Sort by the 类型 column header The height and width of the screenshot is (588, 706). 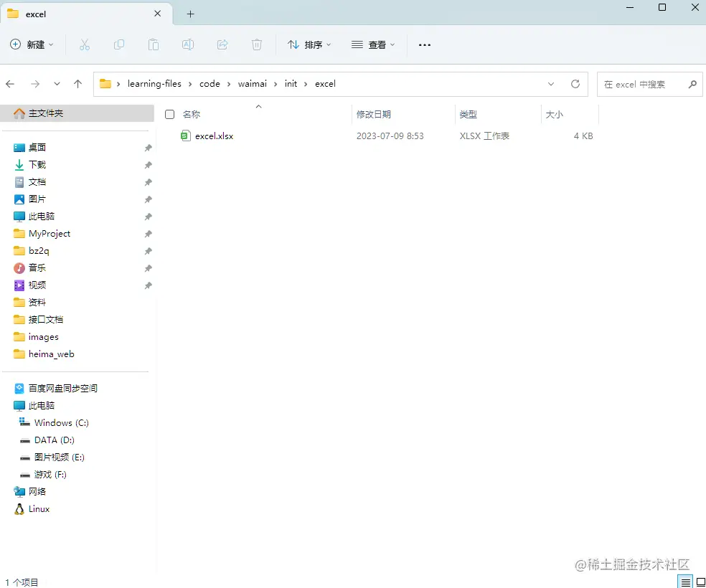pos(469,114)
